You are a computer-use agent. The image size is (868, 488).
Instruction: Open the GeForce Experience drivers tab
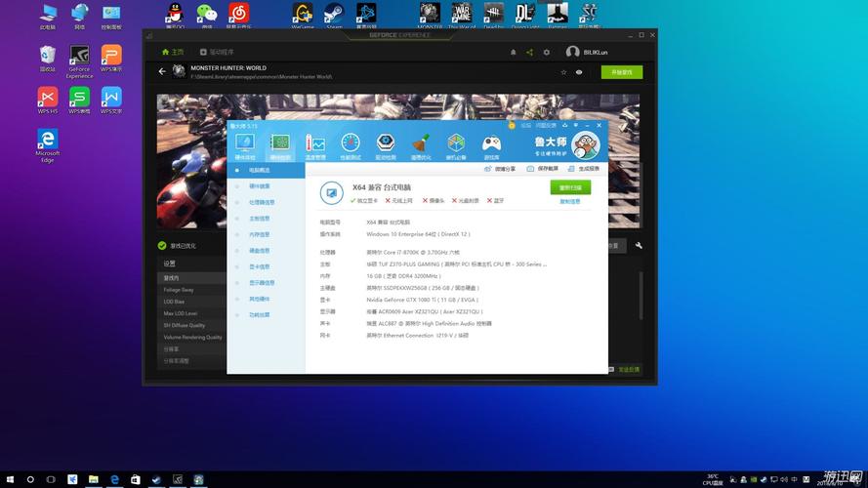click(217, 52)
